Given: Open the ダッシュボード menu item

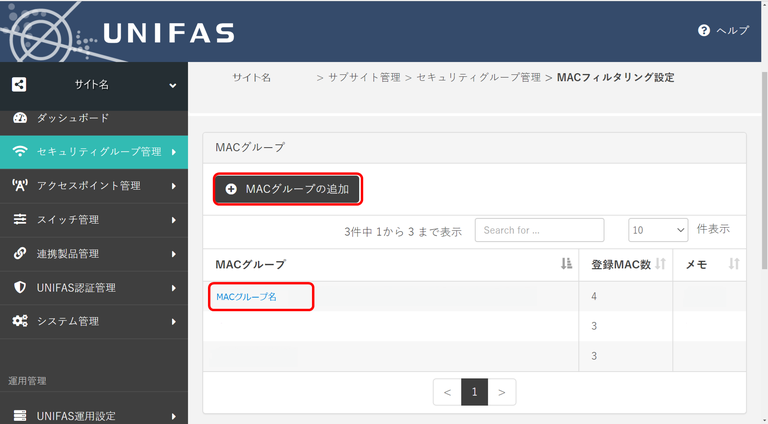Looking at the screenshot, I should (x=73, y=118).
